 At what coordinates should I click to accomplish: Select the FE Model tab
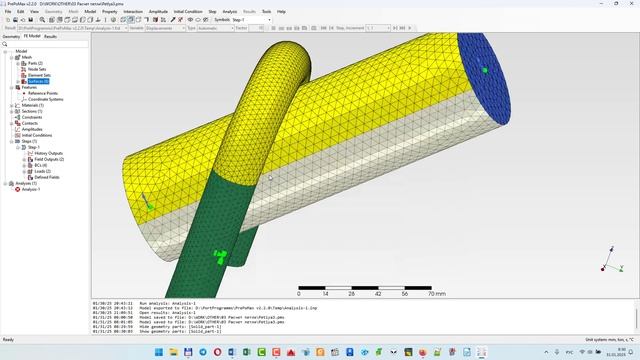[32, 36]
